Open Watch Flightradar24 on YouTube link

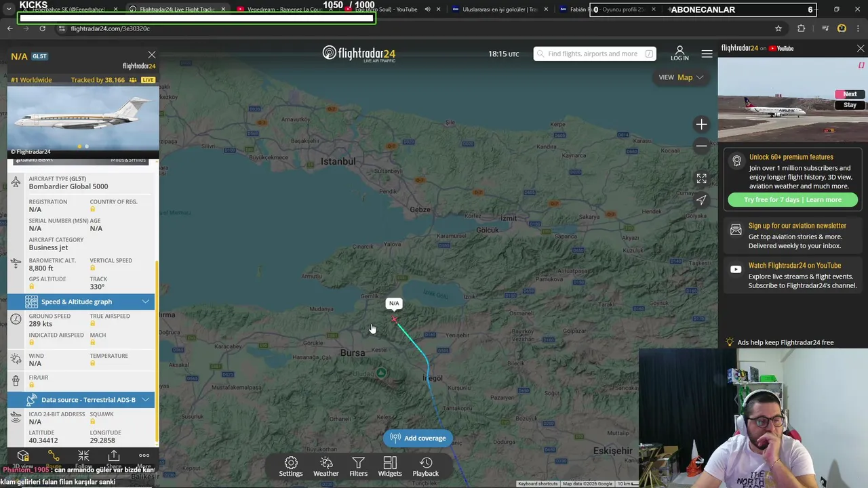pos(795,266)
